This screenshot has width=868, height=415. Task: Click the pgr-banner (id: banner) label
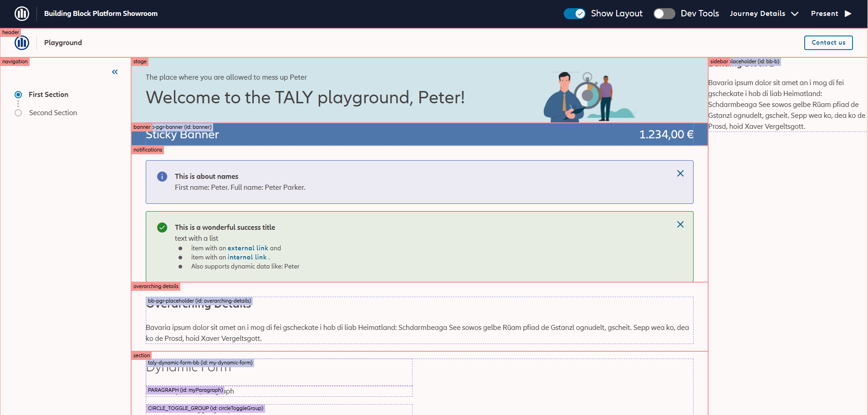(183, 127)
